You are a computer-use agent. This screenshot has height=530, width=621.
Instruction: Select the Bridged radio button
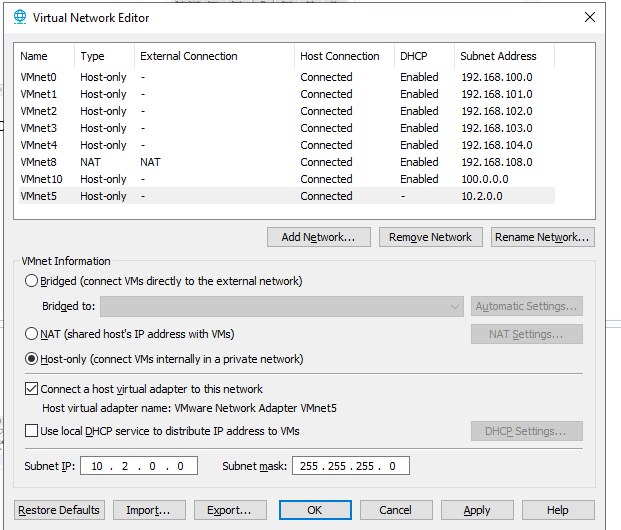(x=31, y=281)
